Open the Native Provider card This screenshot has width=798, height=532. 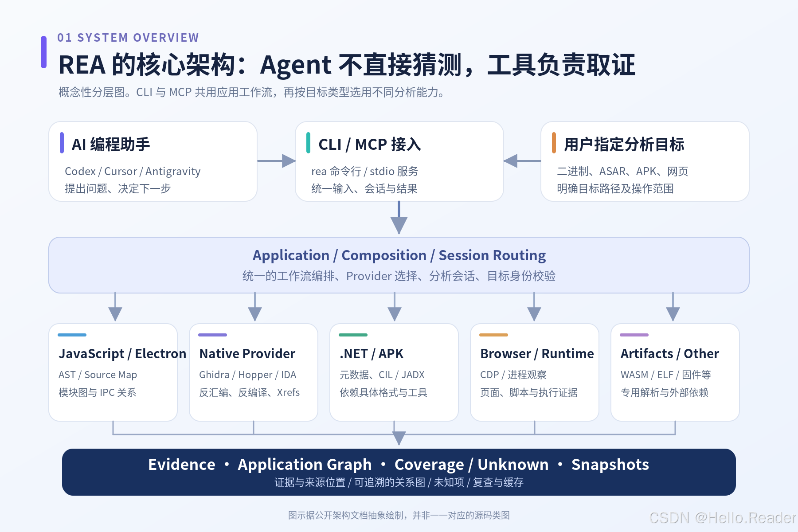pos(254,372)
